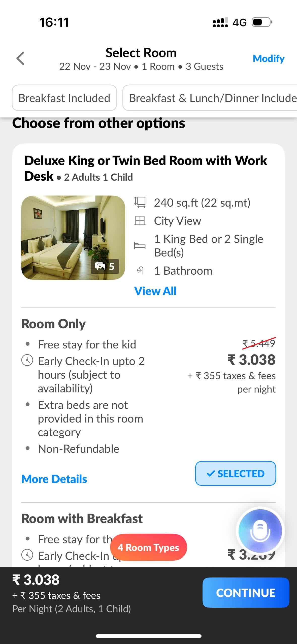
Task: Tap the battery status icon
Action: (262, 22)
